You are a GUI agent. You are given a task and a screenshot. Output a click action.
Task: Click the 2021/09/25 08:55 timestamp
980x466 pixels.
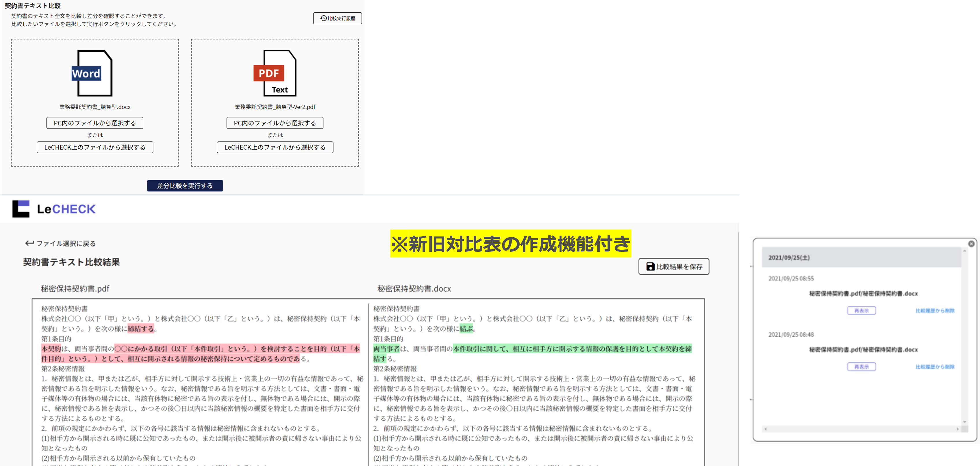[791, 279]
